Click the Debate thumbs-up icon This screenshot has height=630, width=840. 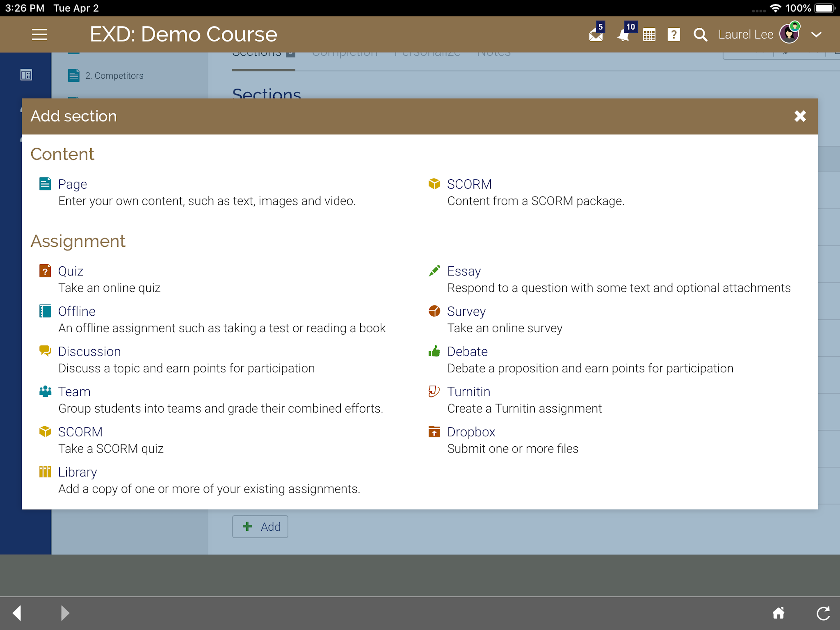coord(434,351)
